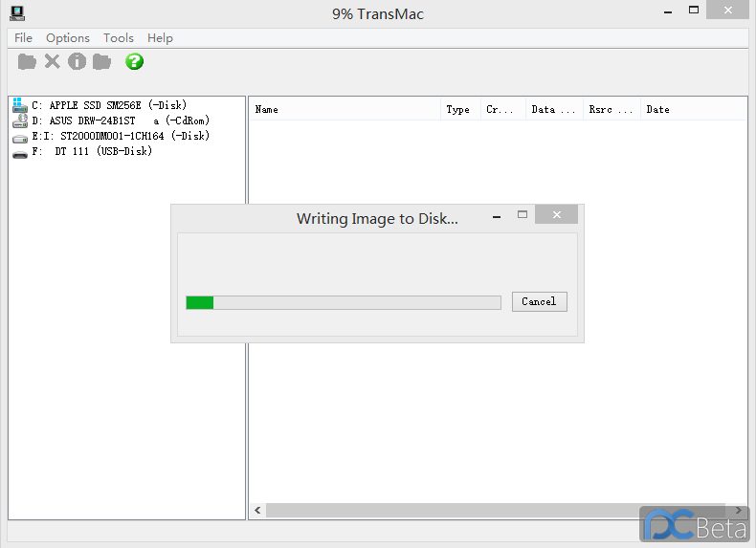
Task: Click the second folder toolbar icon
Action: [x=101, y=62]
